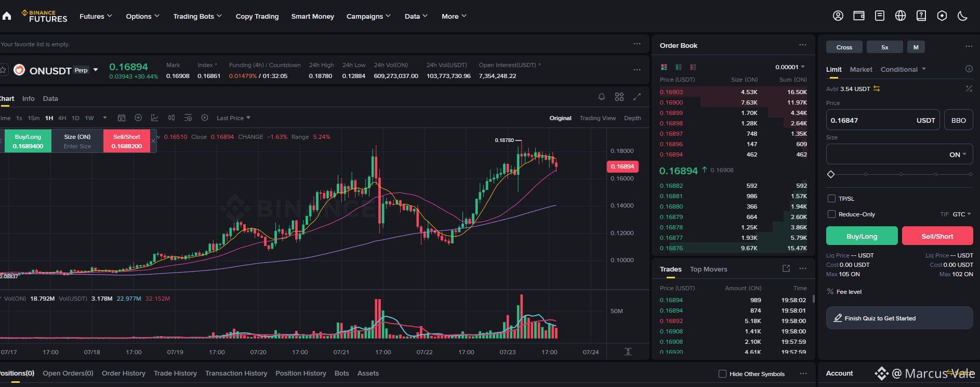Screen dimensions: 980x387
Task: Switch theme with the moon icon
Action: 963,16
